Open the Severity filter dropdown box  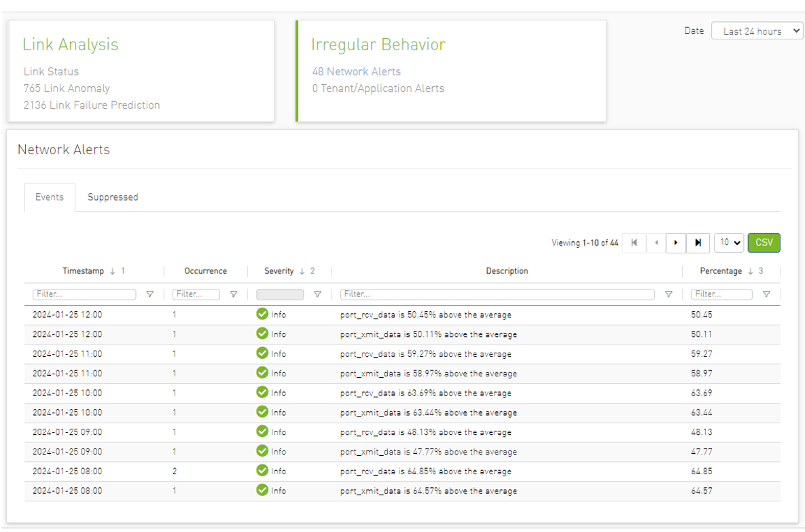pyautogui.click(x=280, y=295)
